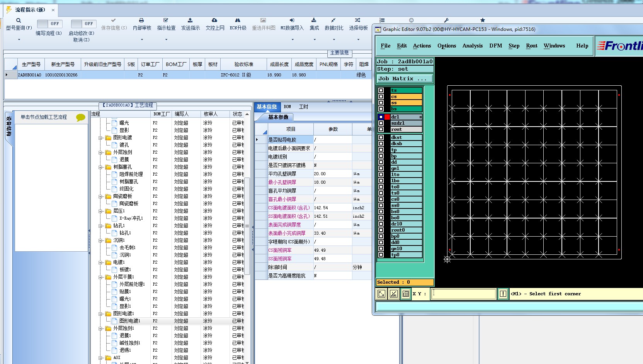Collapse the 树脂塞孔 folder node
The height and width of the screenshot is (364, 643).
click(100, 167)
